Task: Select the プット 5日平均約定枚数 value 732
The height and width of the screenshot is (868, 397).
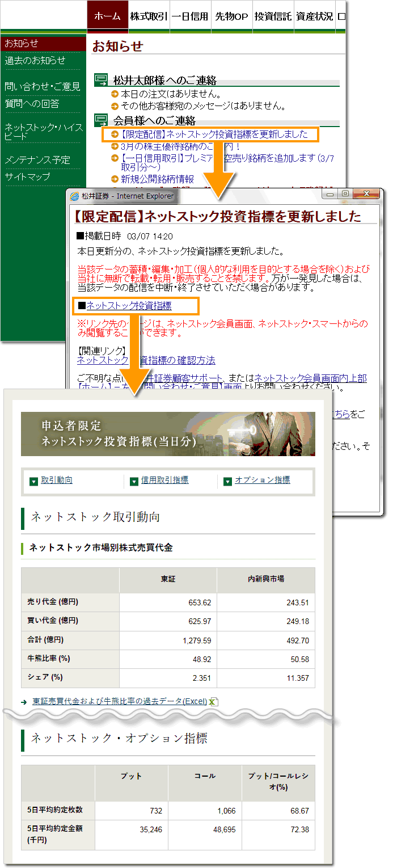Action: point(156,811)
